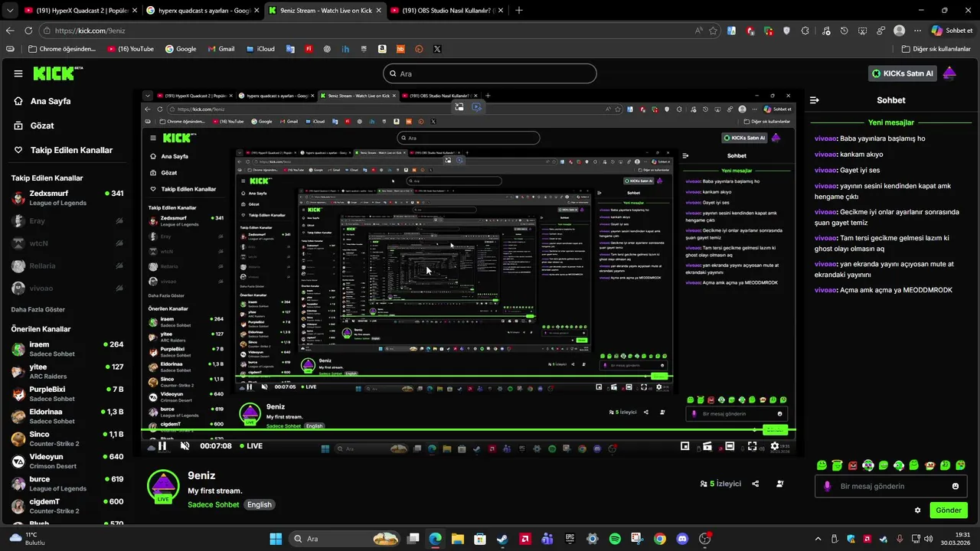Screen dimensions: 980x551
Task: Reload the page with refresh icon
Action: tap(28, 31)
